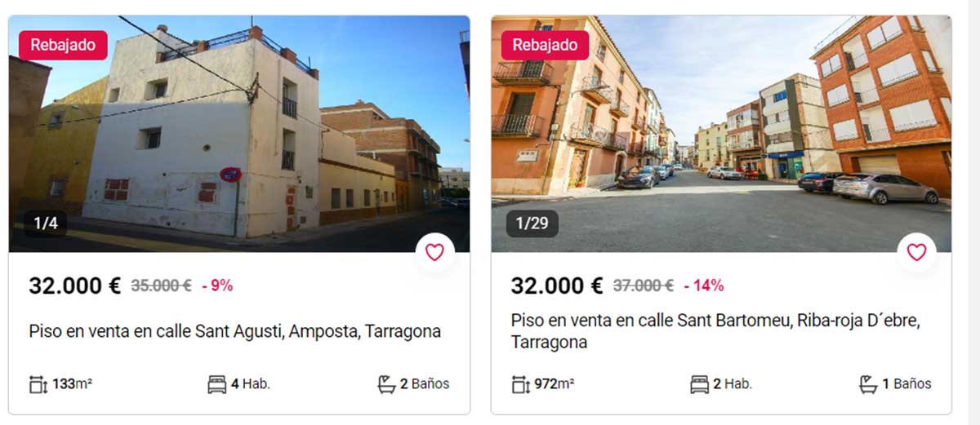Favorite the Sant Agusti listing heart icon
The image size is (980, 425).
click(x=434, y=252)
